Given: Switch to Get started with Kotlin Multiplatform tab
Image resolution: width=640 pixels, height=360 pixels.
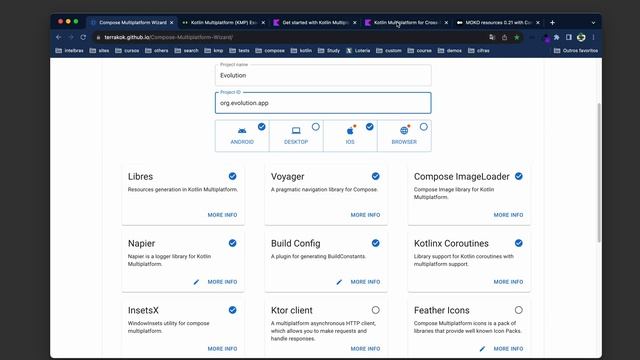Looking at the screenshot, I should [x=315, y=22].
